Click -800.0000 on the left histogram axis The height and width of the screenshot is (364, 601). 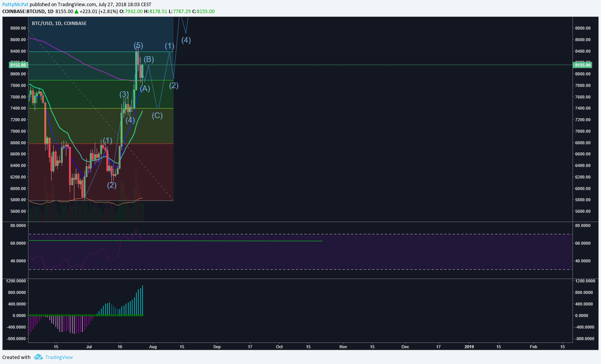click(16, 339)
